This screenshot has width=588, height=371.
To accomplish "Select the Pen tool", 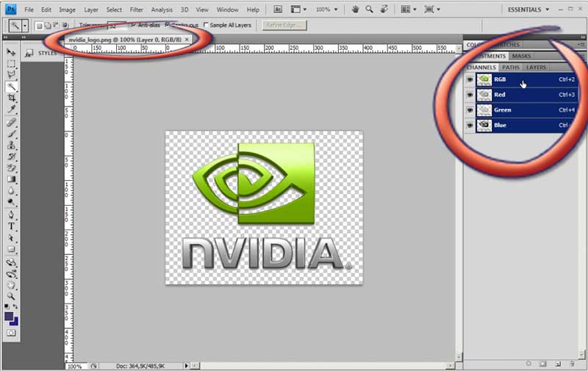I will point(11,215).
